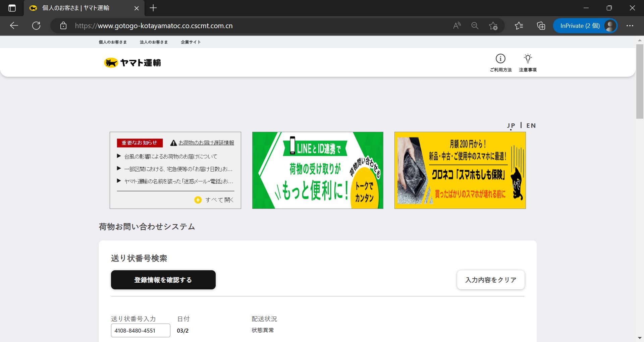Image resolution: width=644 pixels, height=342 pixels.
Task: Open browser Settings and more menu
Action: [x=630, y=26]
